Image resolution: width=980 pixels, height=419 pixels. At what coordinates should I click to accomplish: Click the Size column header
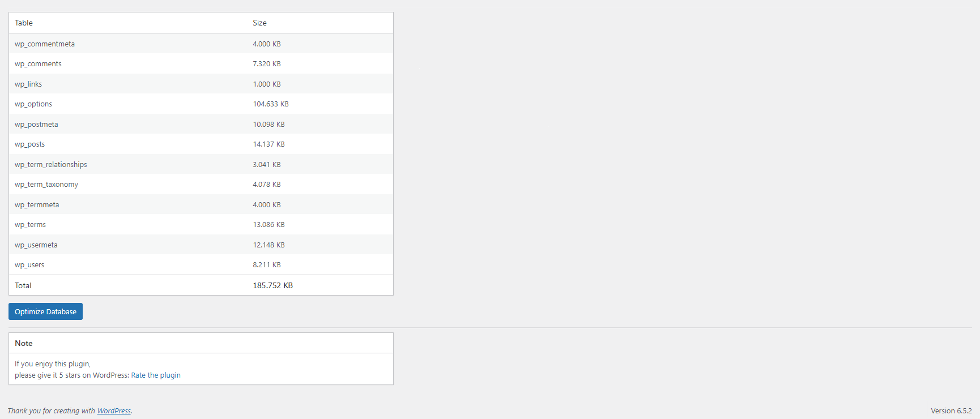click(259, 23)
